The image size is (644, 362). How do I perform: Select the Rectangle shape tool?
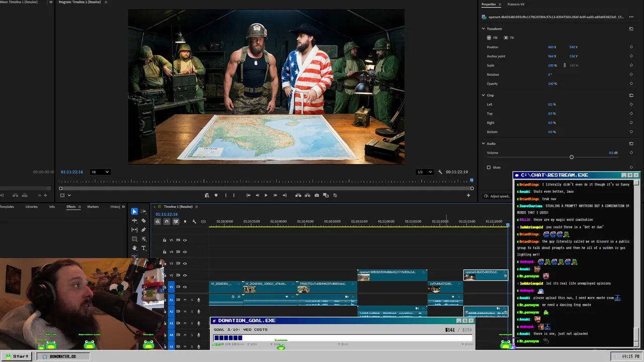[x=134, y=239]
